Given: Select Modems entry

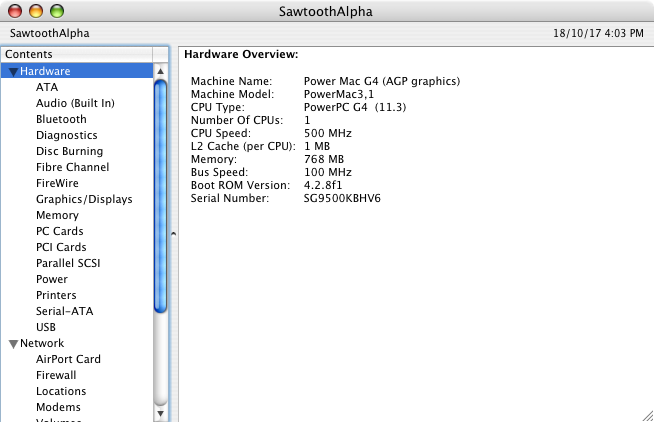Looking at the screenshot, I should click(x=58, y=407).
